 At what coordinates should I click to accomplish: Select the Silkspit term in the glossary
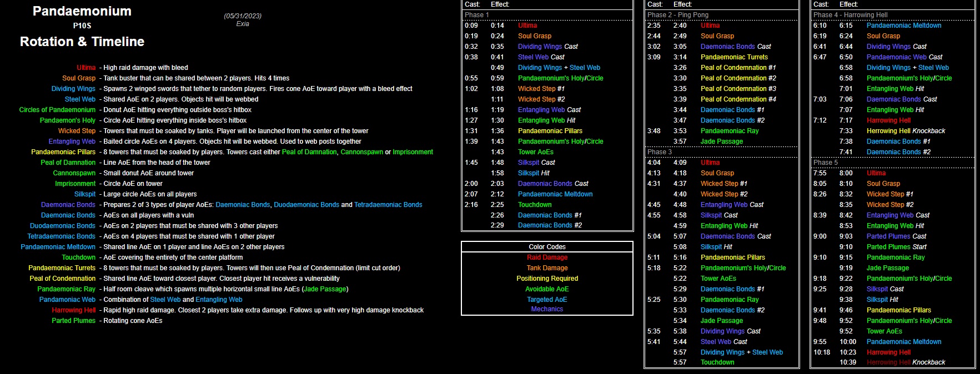pos(85,194)
